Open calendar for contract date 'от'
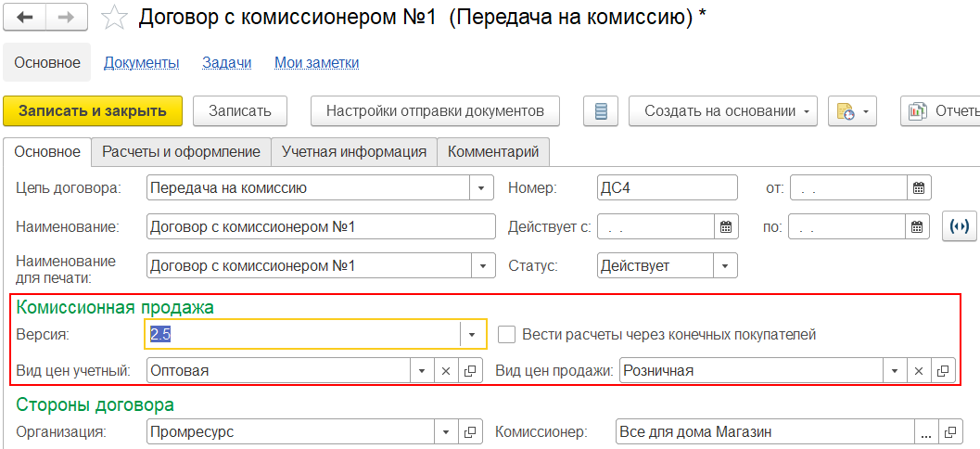Screen dimensions: 980x449 [x=918, y=187]
